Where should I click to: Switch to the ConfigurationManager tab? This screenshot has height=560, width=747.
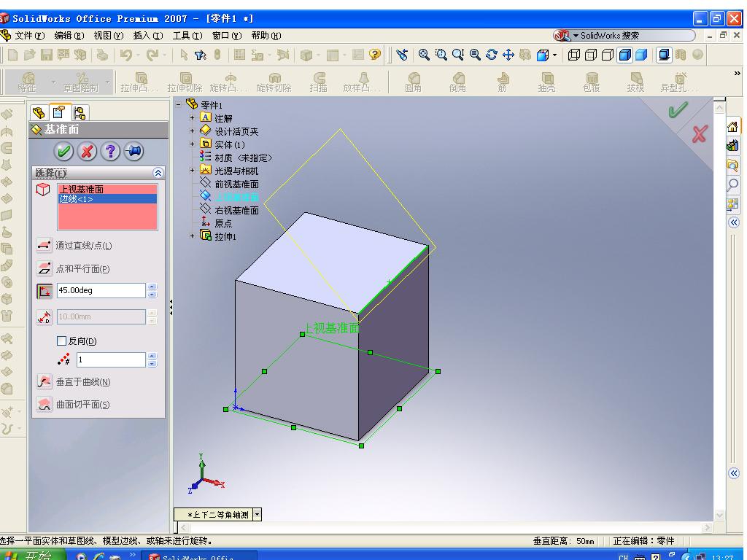80,113
